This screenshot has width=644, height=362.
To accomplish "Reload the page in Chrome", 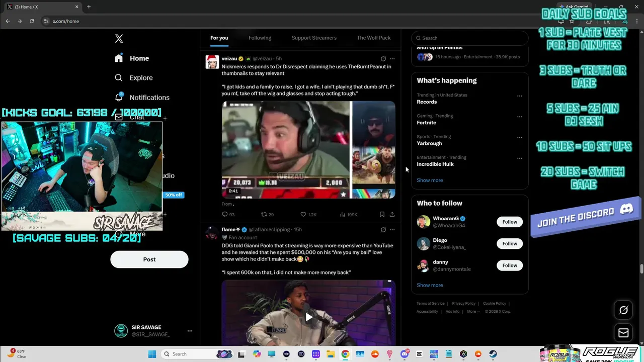I will (x=32, y=21).
